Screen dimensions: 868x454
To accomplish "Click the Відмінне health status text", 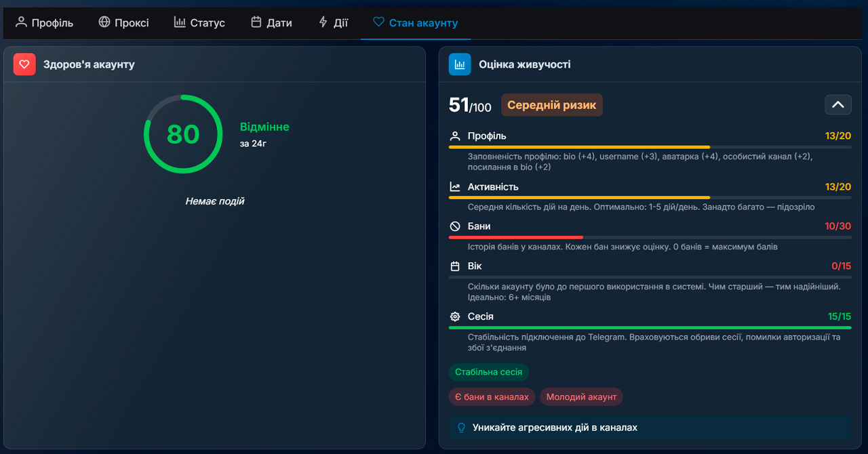I will (264, 127).
